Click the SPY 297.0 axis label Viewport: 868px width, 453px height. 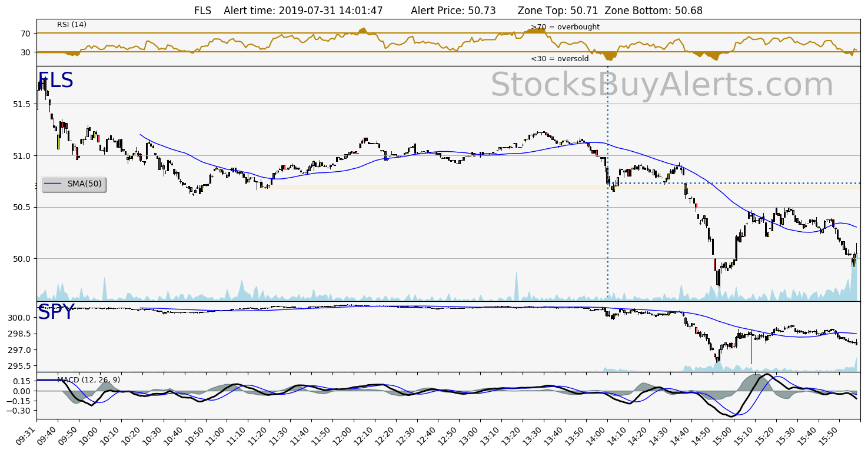19,350
